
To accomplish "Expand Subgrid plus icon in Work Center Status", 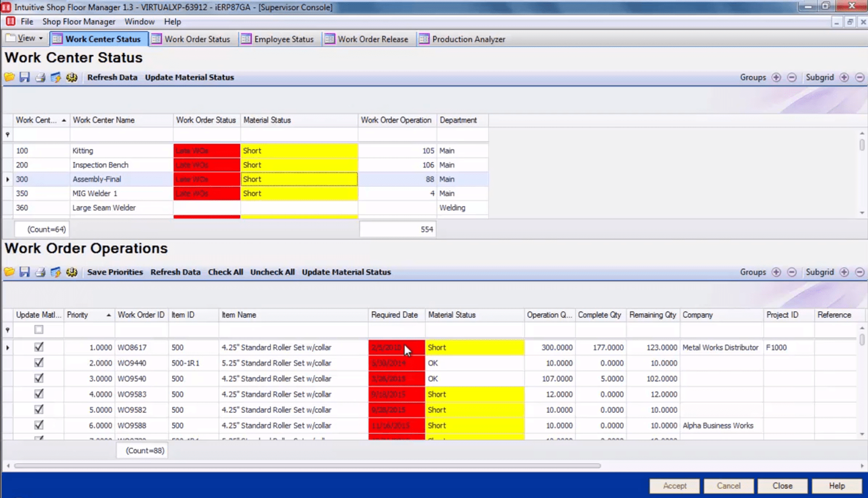I will [844, 77].
